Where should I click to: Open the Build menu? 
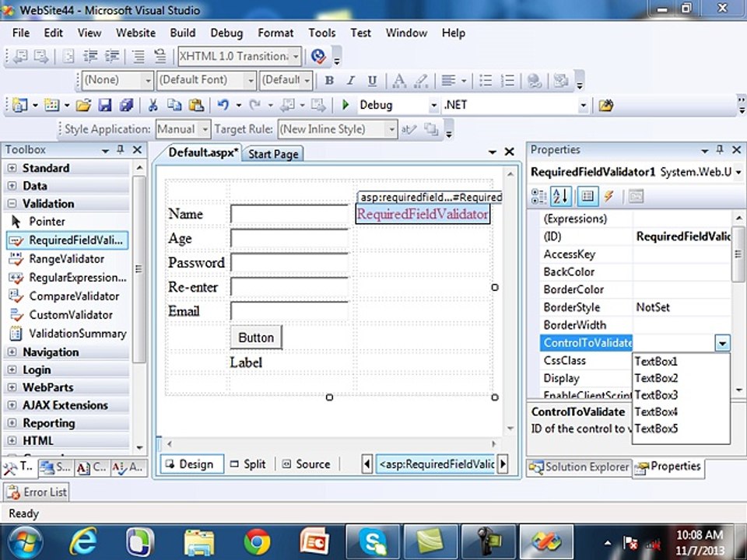[x=182, y=33]
